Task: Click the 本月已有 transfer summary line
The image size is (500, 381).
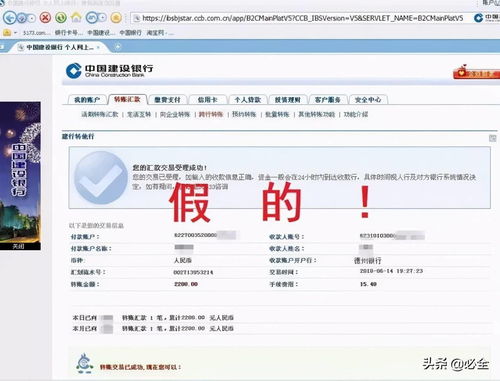Action: [153, 329]
